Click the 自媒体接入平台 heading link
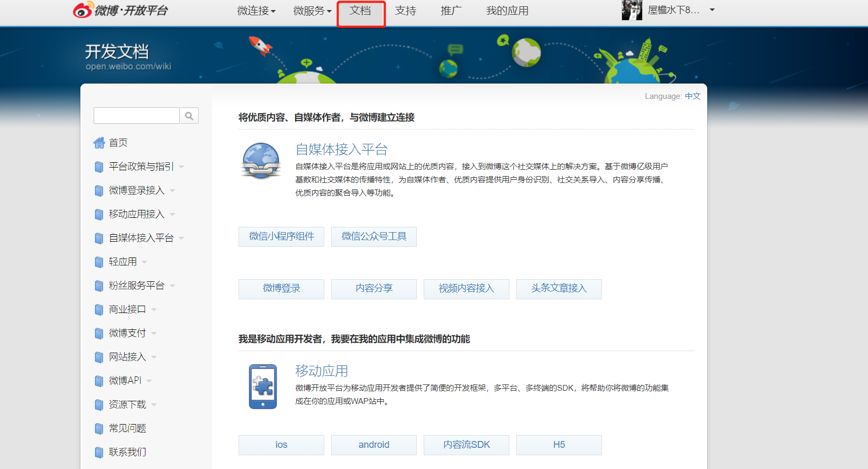868x469 pixels. (x=342, y=150)
